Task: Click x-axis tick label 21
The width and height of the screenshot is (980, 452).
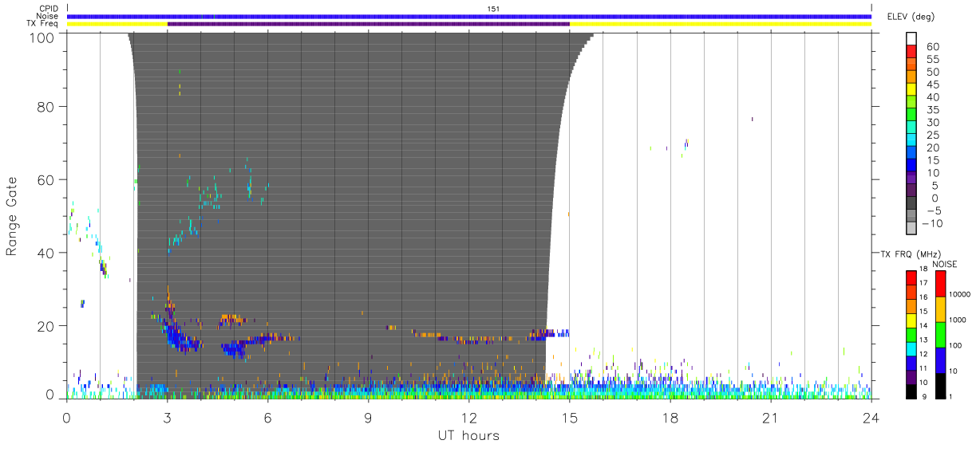Action: pyautogui.click(x=770, y=418)
